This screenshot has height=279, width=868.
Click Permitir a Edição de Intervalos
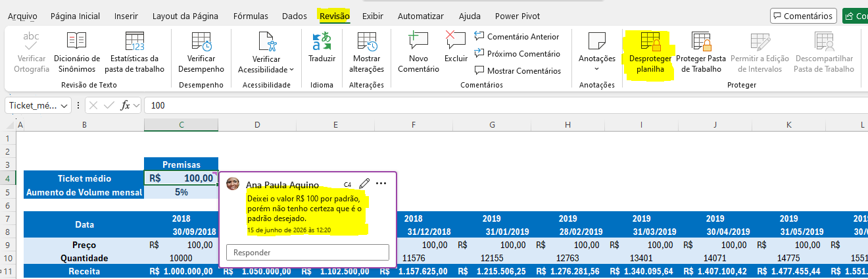tap(760, 52)
